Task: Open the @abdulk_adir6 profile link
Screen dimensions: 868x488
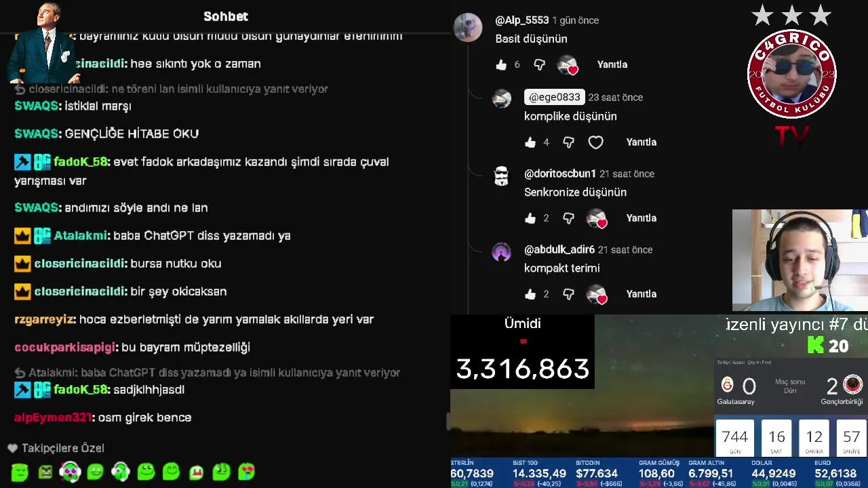Action: coord(559,249)
